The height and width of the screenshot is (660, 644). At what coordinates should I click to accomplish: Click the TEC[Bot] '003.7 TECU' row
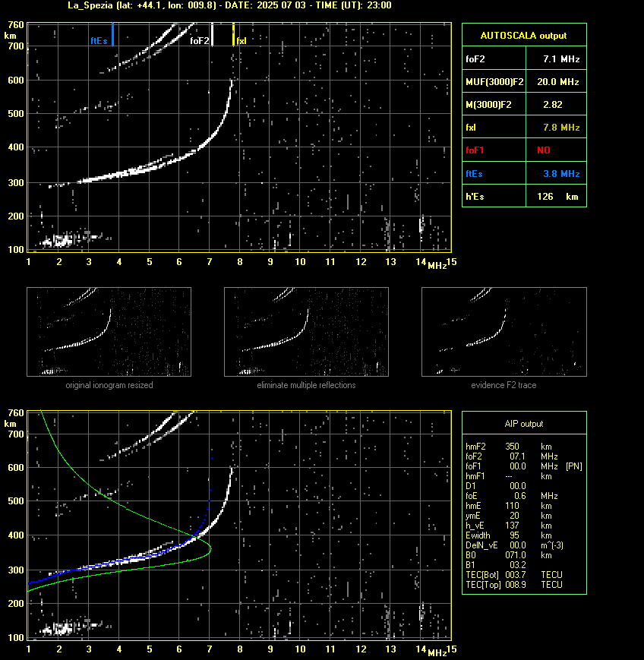(x=514, y=574)
